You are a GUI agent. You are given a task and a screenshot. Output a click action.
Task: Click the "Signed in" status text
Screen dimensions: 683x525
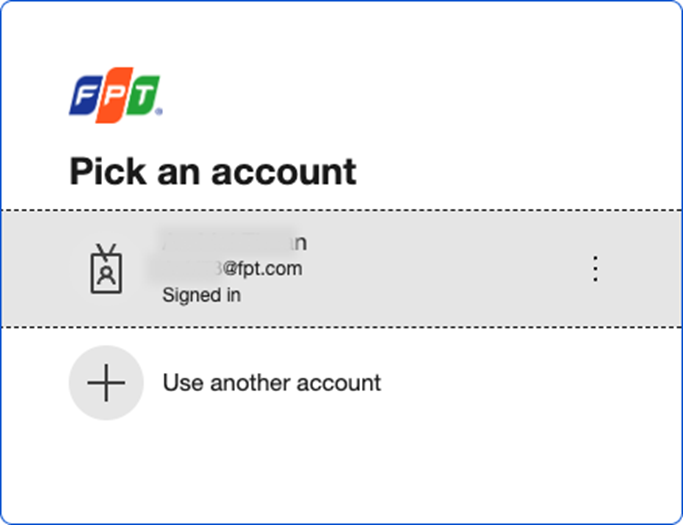[201, 296]
